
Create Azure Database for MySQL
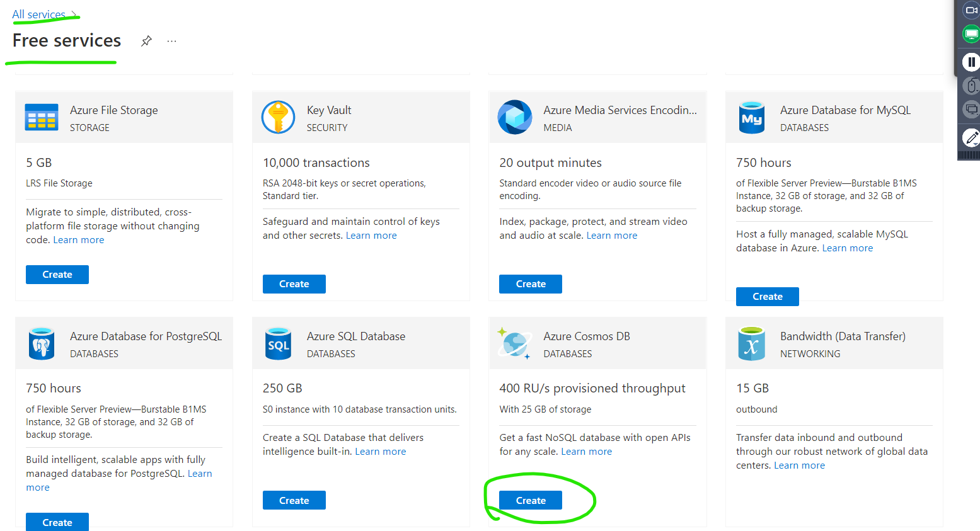(768, 297)
